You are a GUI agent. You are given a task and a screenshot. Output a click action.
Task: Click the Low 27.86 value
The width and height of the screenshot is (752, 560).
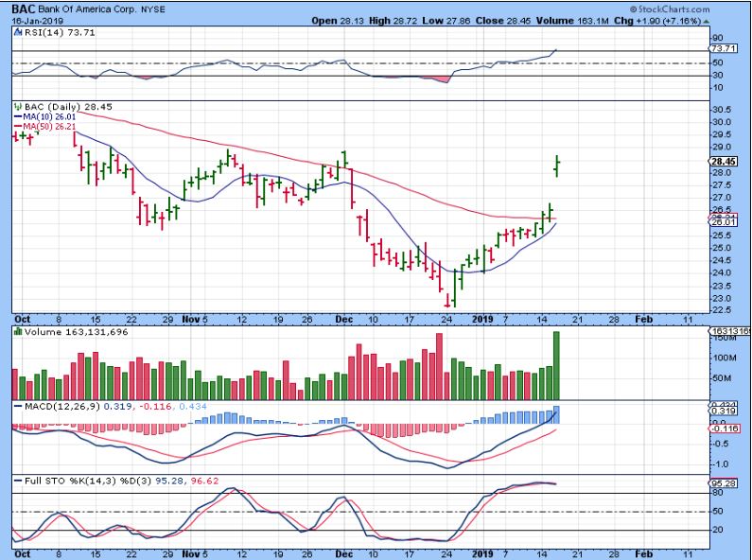(x=446, y=21)
